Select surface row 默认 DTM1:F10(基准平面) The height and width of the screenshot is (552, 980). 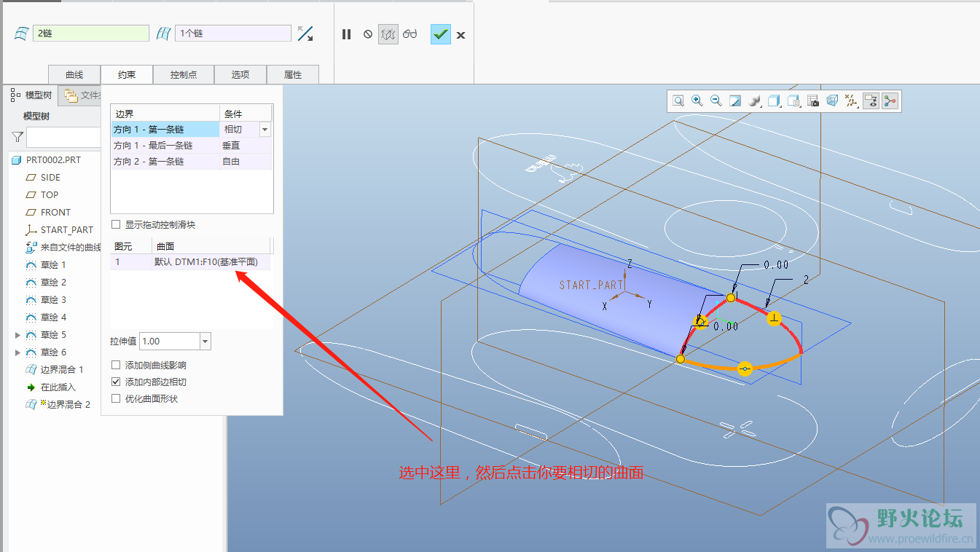coord(190,262)
